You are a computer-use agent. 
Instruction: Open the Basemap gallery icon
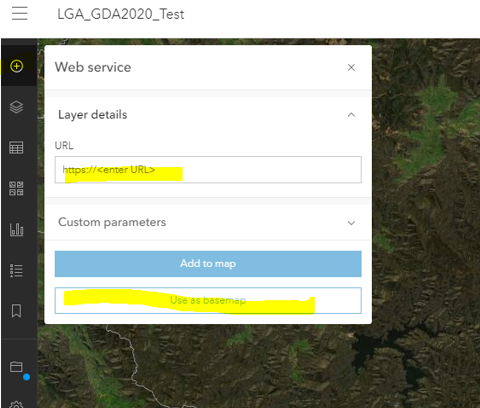[16, 188]
